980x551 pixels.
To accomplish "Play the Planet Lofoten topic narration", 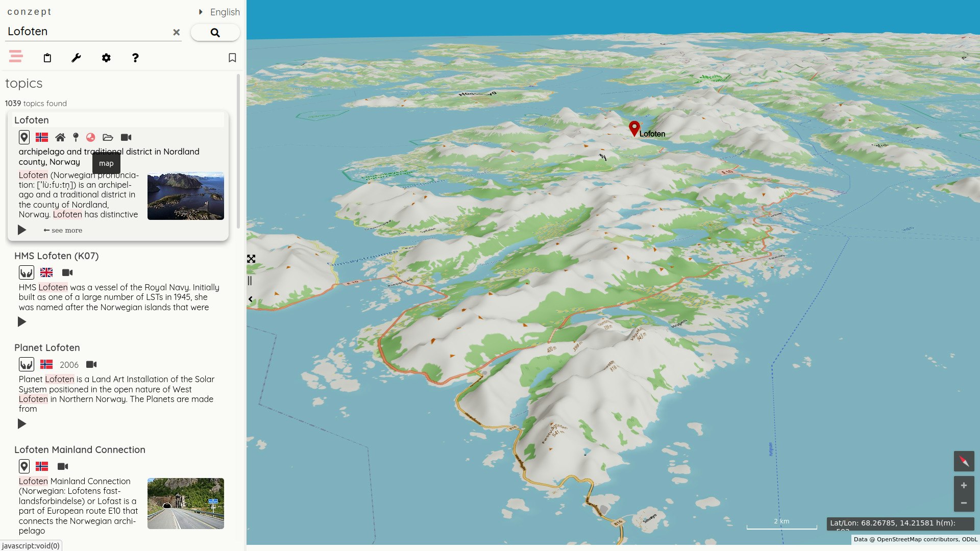I will tap(22, 424).
